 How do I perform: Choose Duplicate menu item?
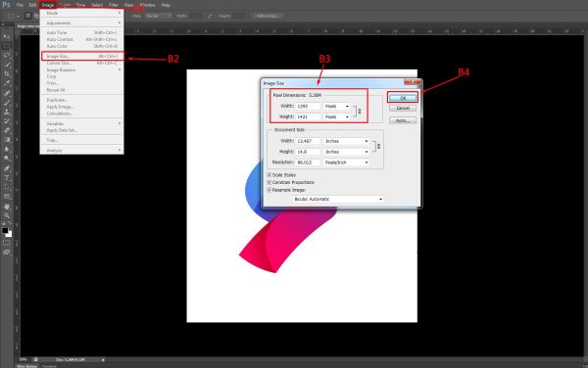pyautogui.click(x=81, y=100)
